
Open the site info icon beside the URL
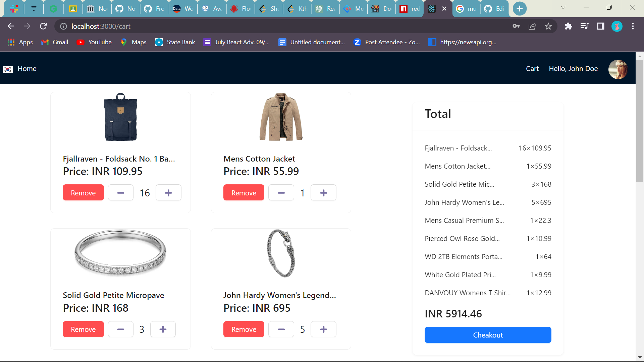[63, 26]
